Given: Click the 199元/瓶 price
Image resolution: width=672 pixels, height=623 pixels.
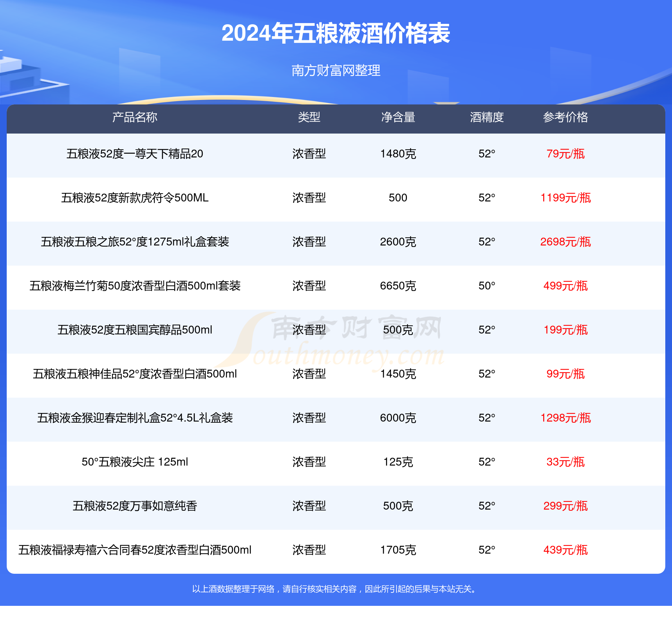Looking at the screenshot, I should click(x=566, y=330).
